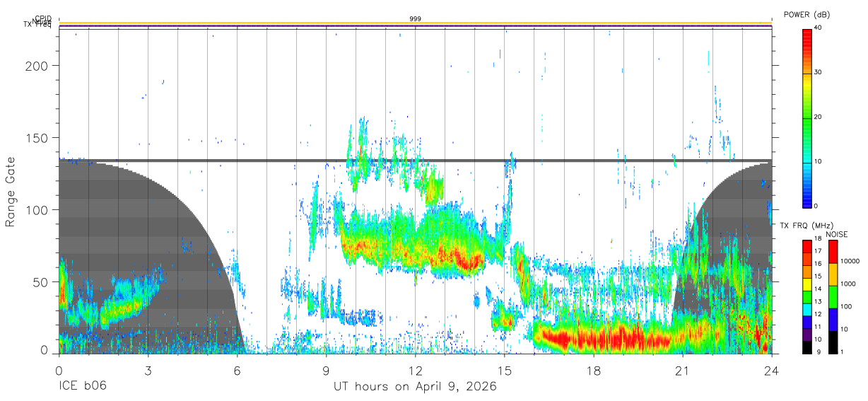
Task: Click the NOISE legend title
Action: point(835,233)
